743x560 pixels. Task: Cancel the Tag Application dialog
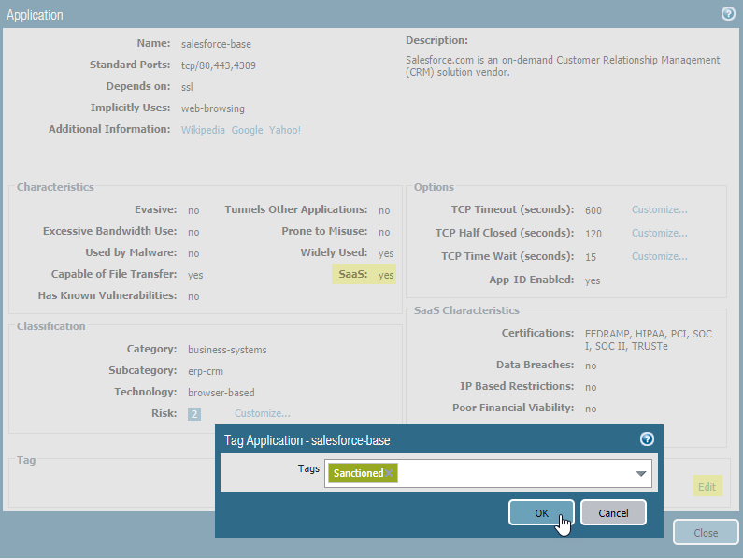(613, 512)
